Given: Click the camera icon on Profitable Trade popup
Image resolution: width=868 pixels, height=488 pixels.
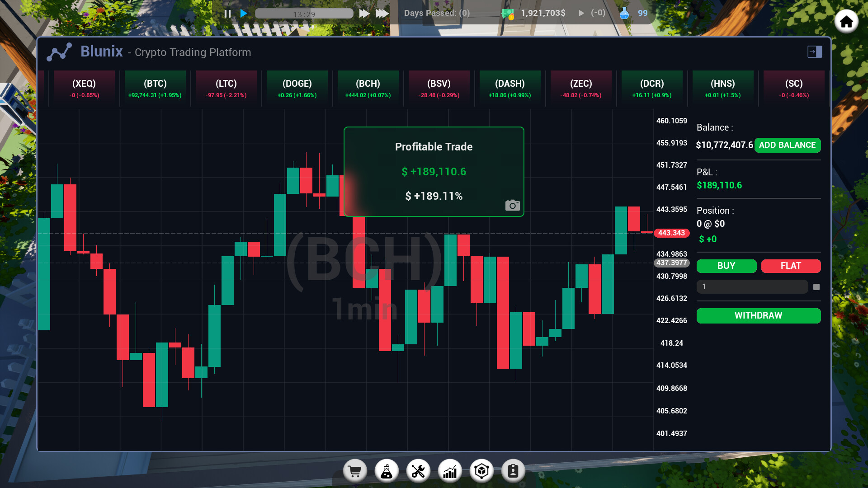Looking at the screenshot, I should [513, 205].
